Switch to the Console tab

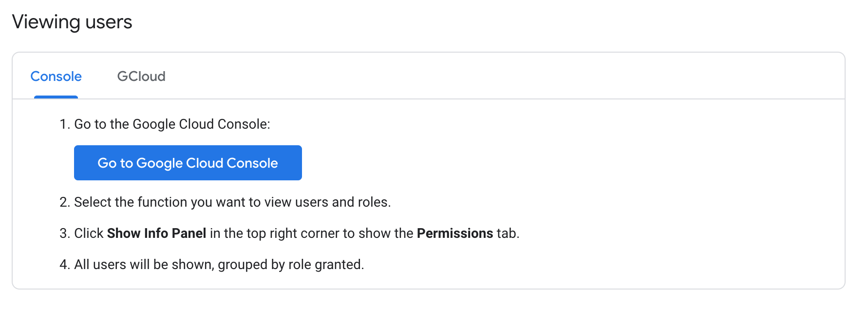56,77
